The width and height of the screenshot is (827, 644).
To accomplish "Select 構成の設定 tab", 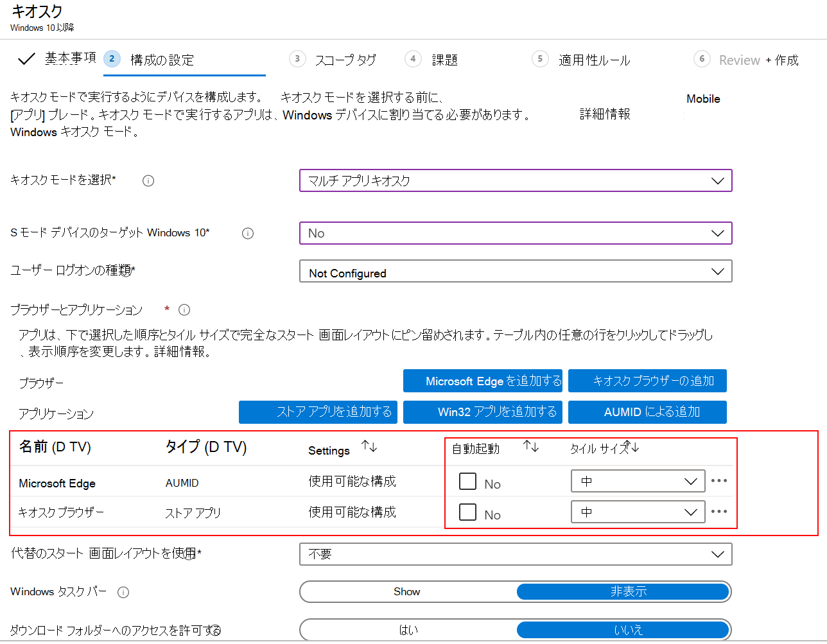I will (x=162, y=60).
